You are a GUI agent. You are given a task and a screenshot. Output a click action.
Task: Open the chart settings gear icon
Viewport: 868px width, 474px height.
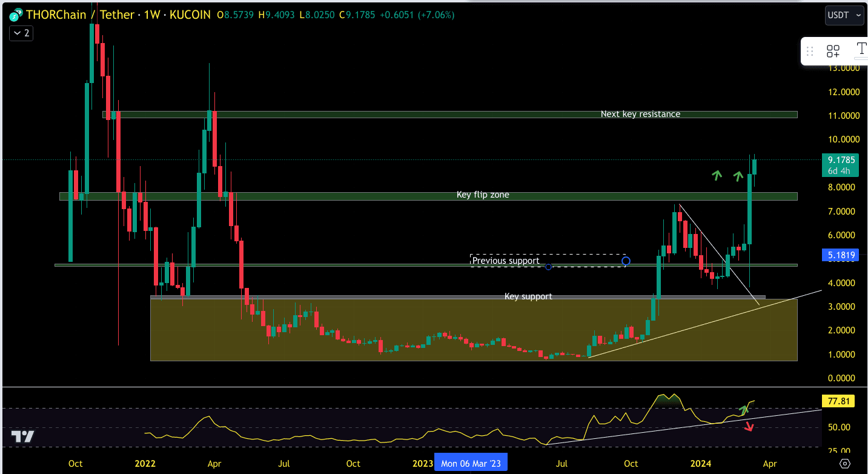(x=845, y=464)
